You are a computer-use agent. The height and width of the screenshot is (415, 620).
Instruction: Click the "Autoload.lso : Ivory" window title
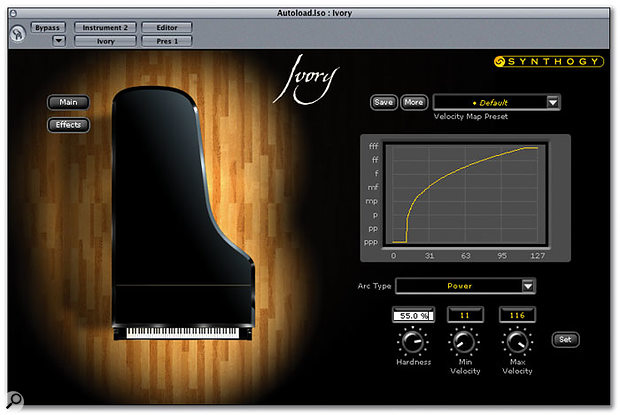point(314,13)
